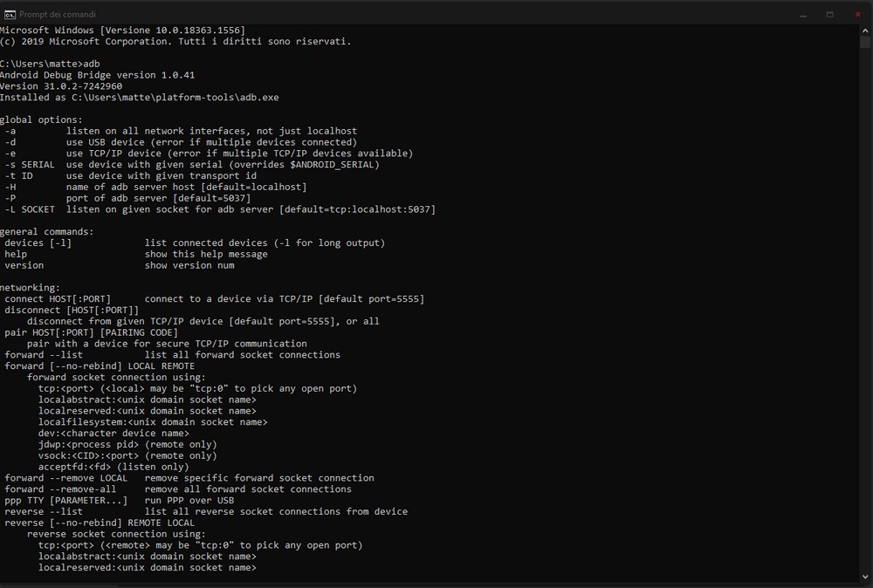Click the vertical scrollbar thumb
Image resolution: width=873 pixels, height=588 pixels.
[865, 42]
